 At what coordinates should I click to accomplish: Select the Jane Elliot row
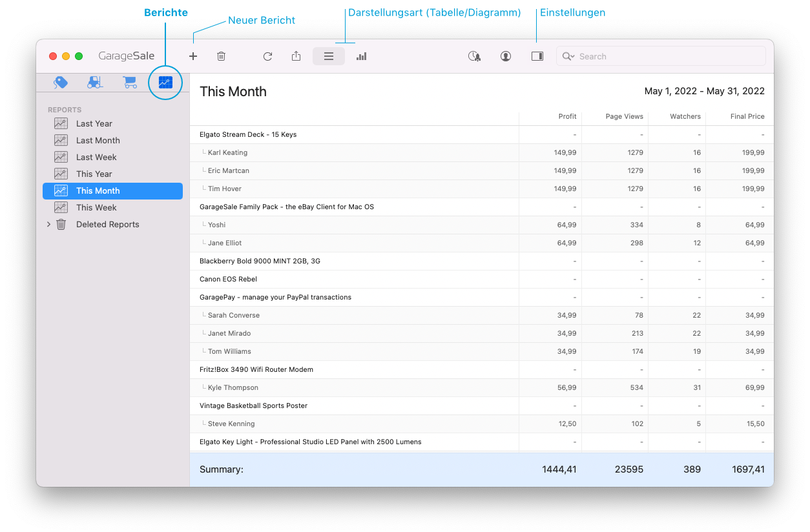point(481,243)
